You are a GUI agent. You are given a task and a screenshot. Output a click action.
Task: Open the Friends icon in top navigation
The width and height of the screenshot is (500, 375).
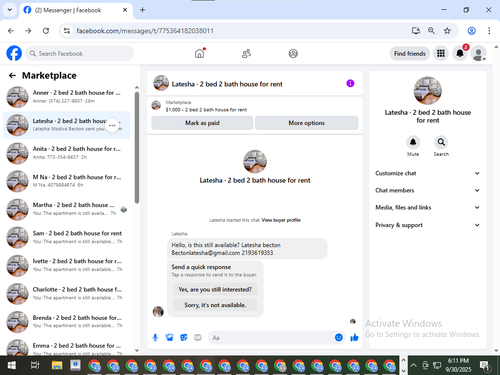point(246,53)
